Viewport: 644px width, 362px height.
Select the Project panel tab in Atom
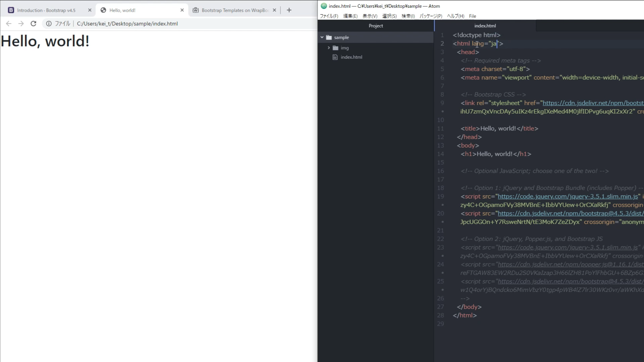pos(376,26)
